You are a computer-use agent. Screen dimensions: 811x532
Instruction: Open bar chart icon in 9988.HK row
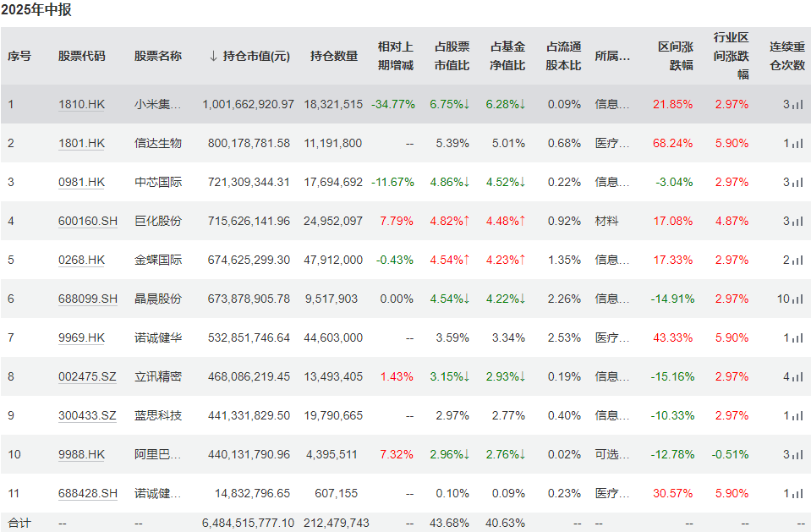pyautogui.click(x=798, y=454)
